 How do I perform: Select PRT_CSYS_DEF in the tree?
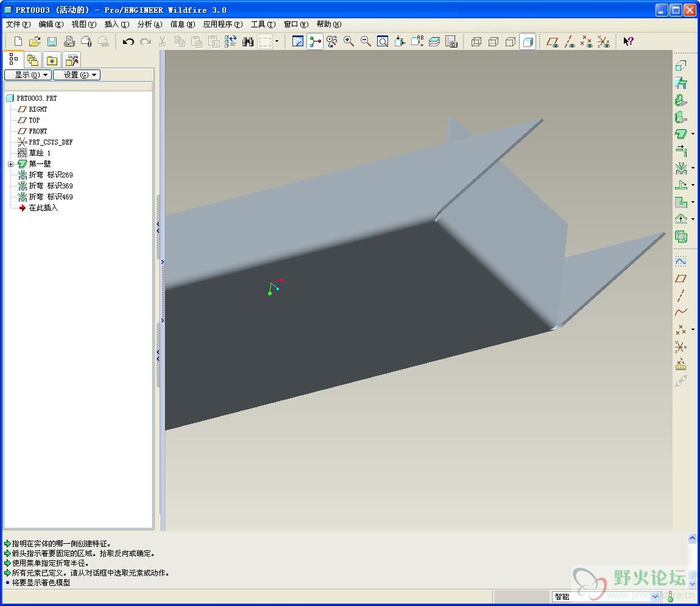[x=51, y=142]
